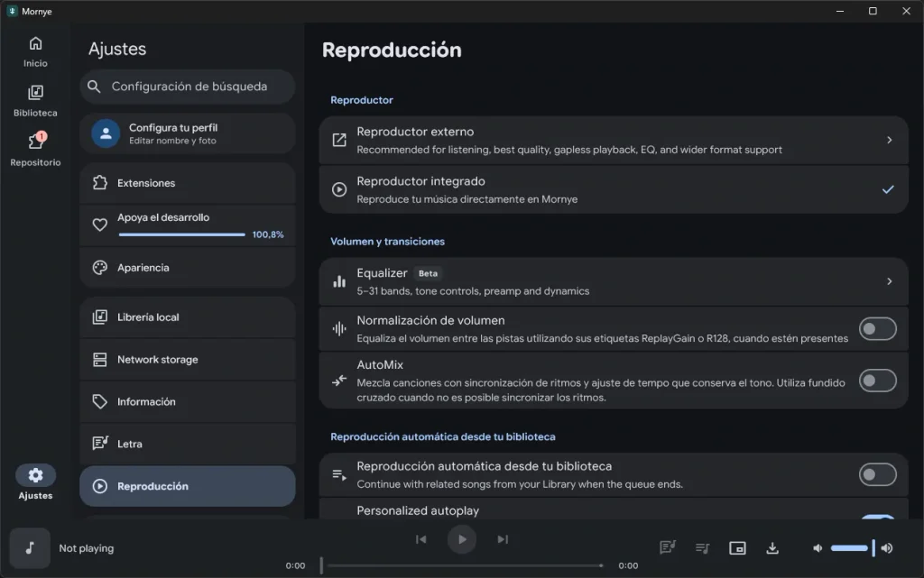Click the Apoya el desarrollo progress bar
This screenshot has width=924, height=578.
tap(181, 234)
